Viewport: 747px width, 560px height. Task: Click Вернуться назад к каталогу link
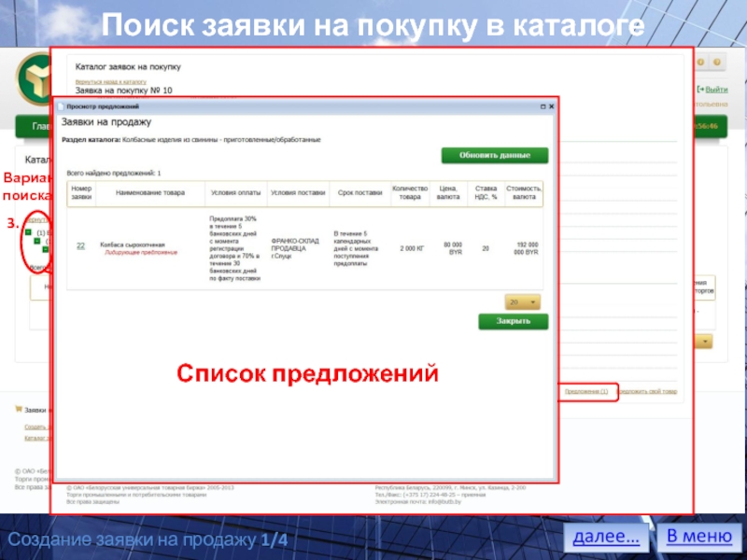click(110, 82)
